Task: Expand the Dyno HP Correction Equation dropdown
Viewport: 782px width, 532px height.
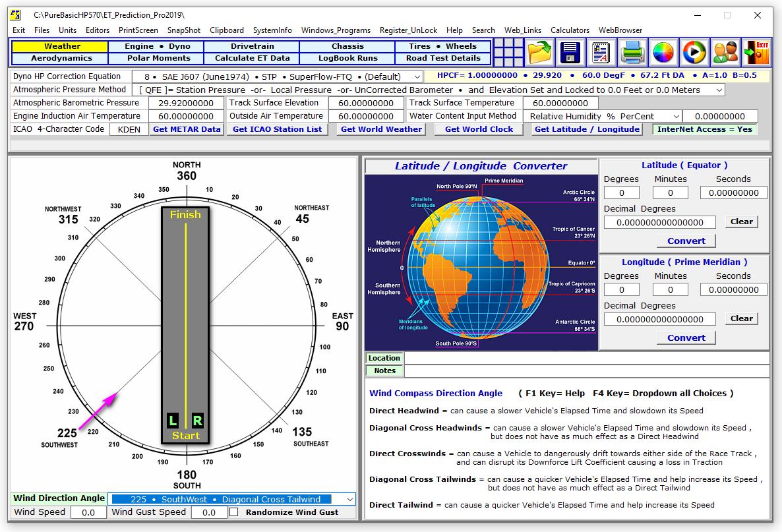Action: (x=417, y=76)
